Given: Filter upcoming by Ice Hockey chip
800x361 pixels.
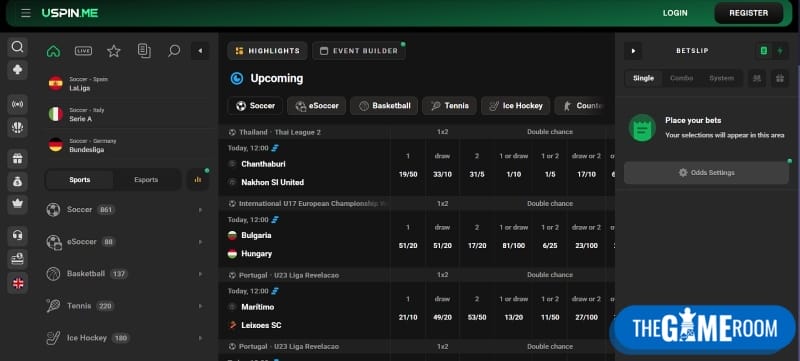Looking at the screenshot, I should coord(515,106).
